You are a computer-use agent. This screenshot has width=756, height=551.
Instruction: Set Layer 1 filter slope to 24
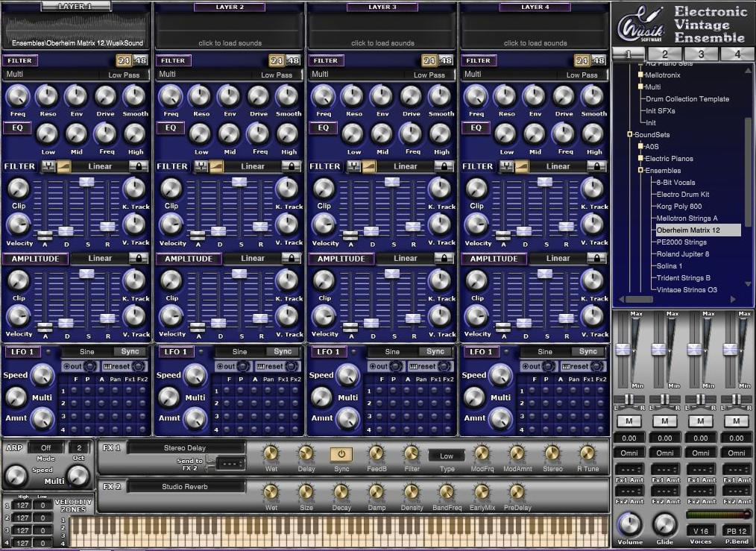tap(124, 60)
